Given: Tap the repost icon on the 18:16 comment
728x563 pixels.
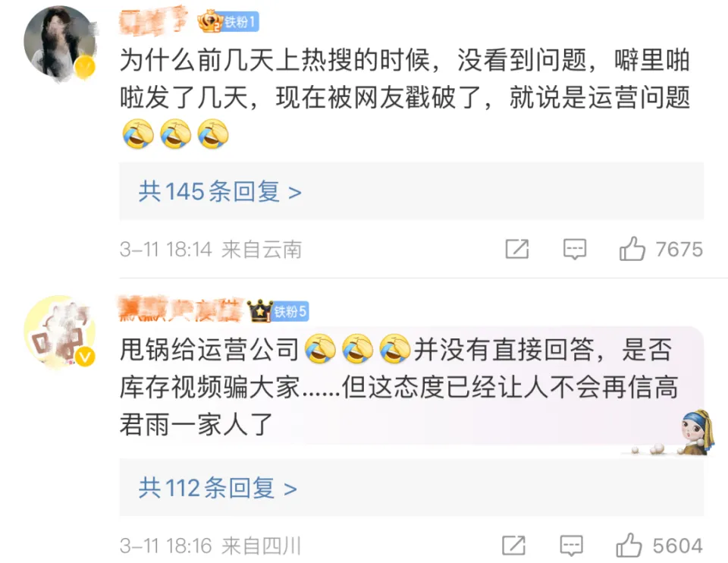Looking at the screenshot, I should (x=513, y=545).
